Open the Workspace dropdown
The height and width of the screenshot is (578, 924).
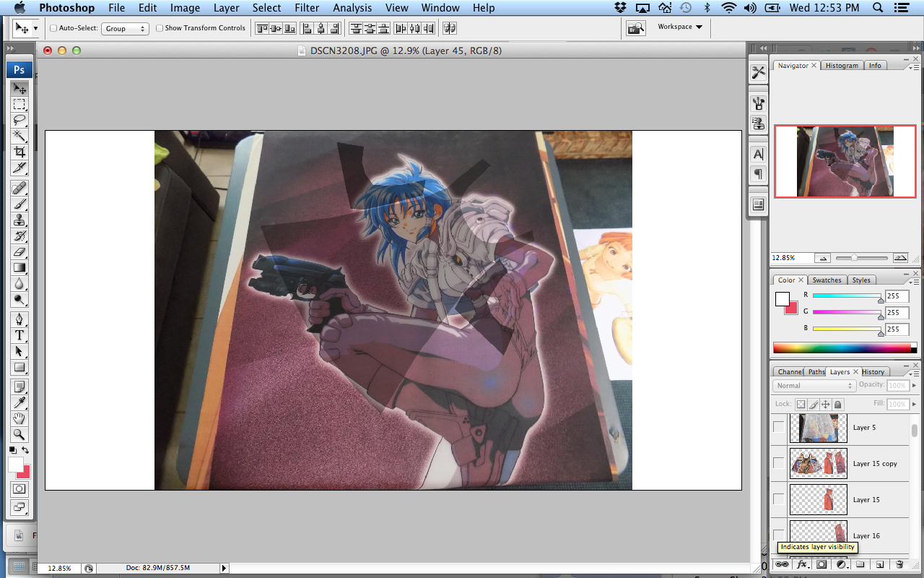pos(679,27)
